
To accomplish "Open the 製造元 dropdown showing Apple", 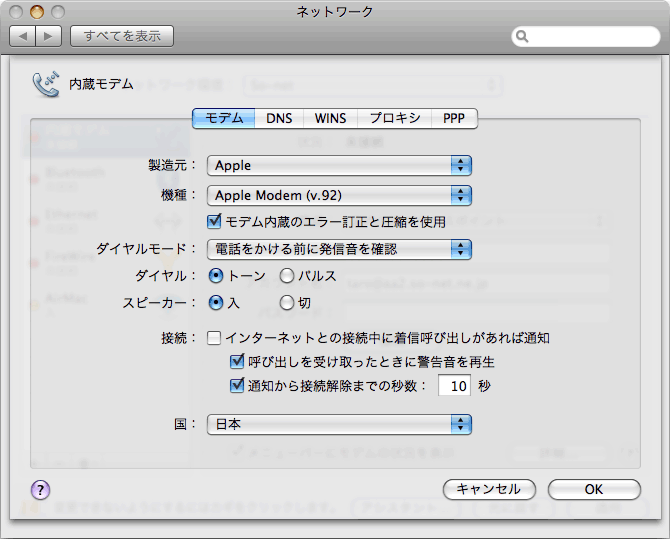I will click(339, 165).
